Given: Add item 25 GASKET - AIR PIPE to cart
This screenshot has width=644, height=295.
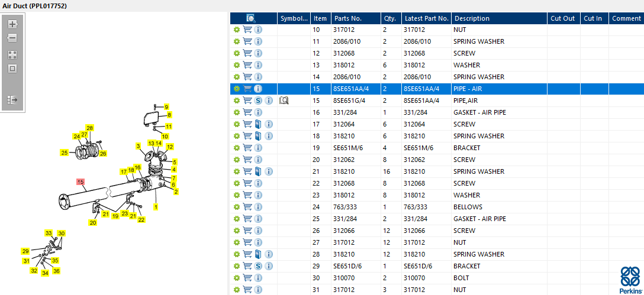Looking at the screenshot, I should point(247,219).
